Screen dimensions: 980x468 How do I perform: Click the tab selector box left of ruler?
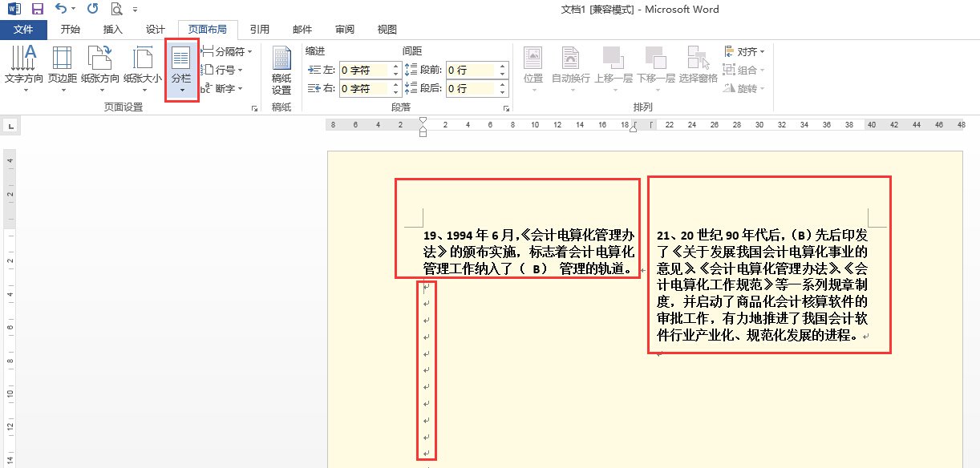pos(11,126)
